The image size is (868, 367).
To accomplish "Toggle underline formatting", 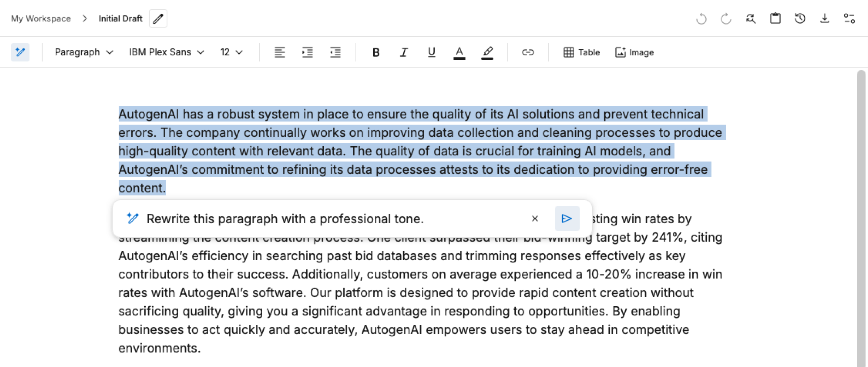I will pyautogui.click(x=431, y=52).
